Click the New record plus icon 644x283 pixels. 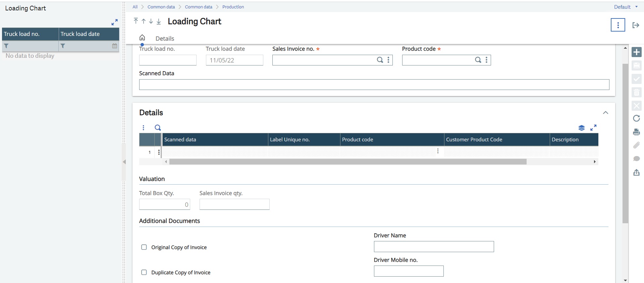tap(636, 52)
